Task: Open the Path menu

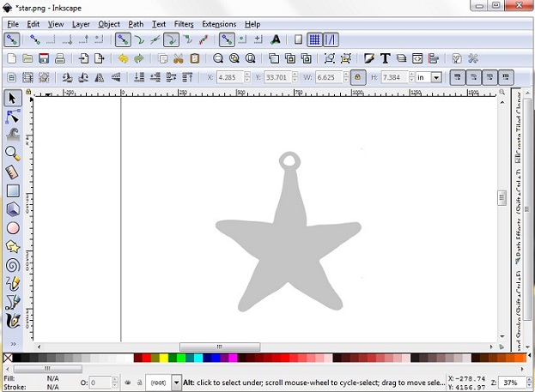Action: [x=136, y=24]
